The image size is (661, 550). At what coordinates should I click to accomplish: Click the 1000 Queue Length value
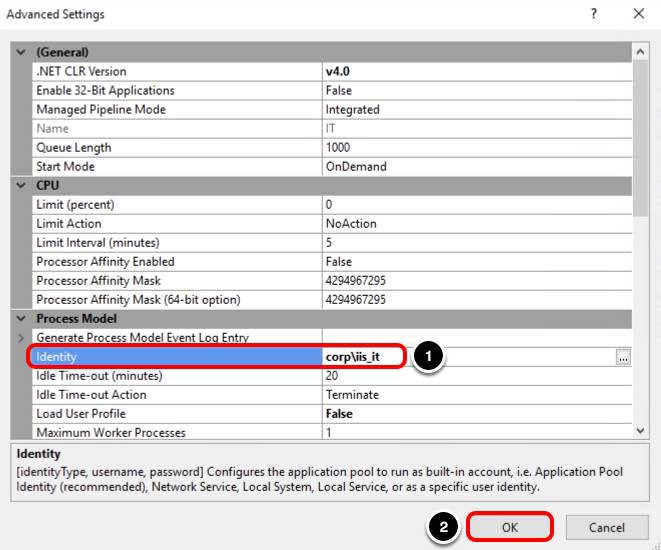click(x=477, y=148)
